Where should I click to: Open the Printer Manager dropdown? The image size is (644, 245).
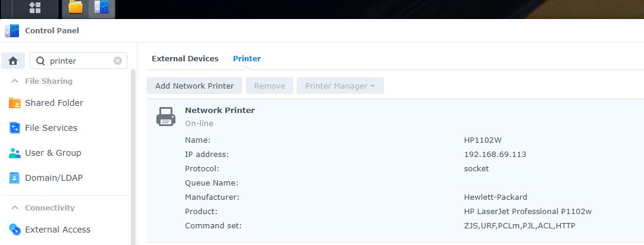[340, 86]
